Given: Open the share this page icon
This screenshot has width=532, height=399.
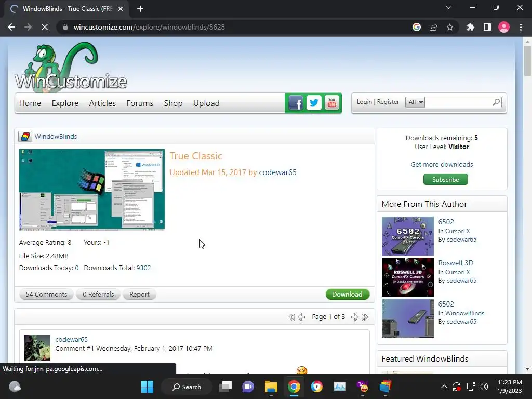Looking at the screenshot, I should click(433, 27).
